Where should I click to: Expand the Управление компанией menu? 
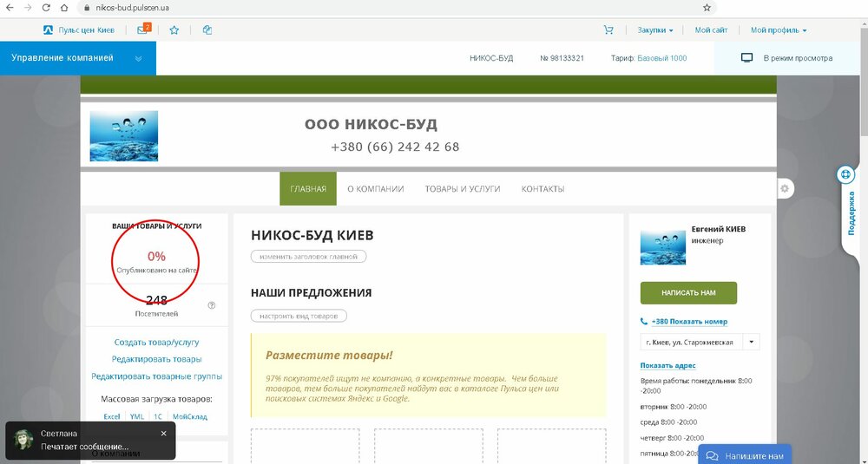77,58
